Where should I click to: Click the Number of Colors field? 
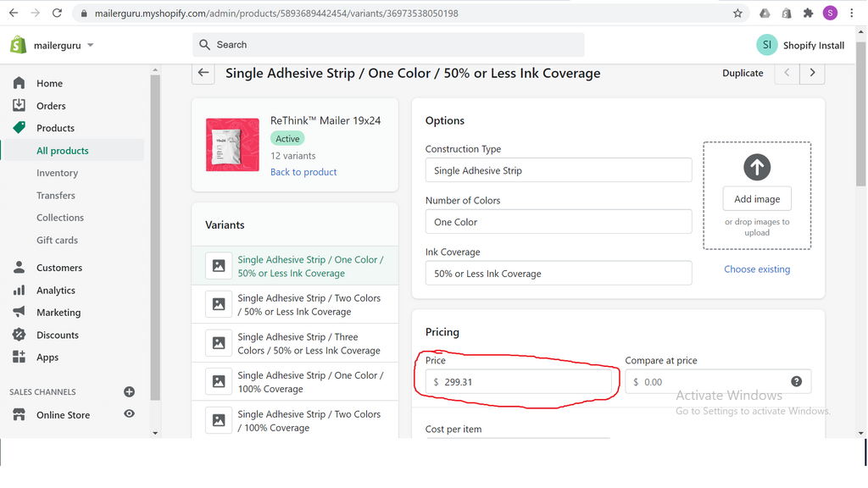click(x=559, y=222)
